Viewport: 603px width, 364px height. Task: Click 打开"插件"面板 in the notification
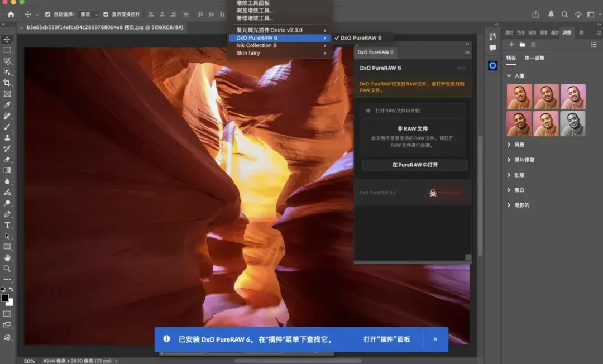pyautogui.click(x=386, y=339)
